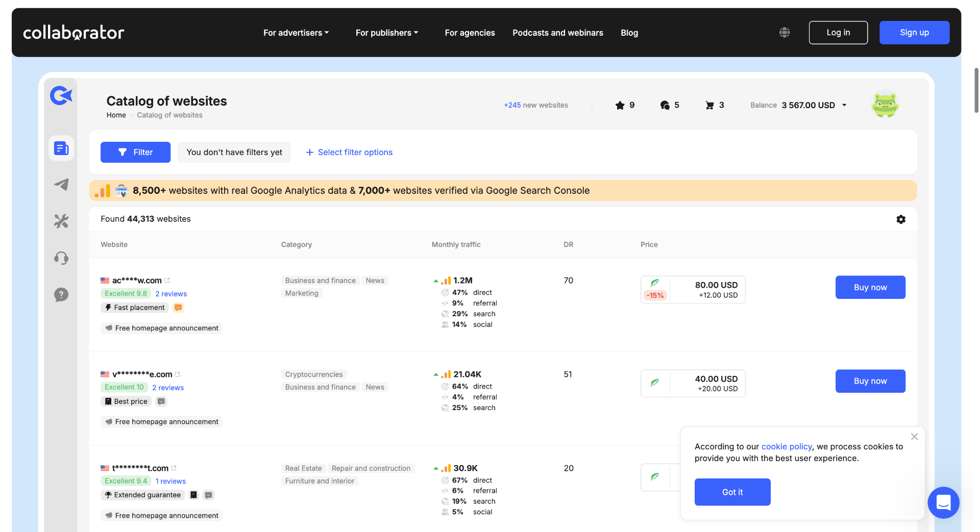Open the shopping cart showing 3
Image resolution: width=980 pixels, height=532 pixels.
pos(715,105)
